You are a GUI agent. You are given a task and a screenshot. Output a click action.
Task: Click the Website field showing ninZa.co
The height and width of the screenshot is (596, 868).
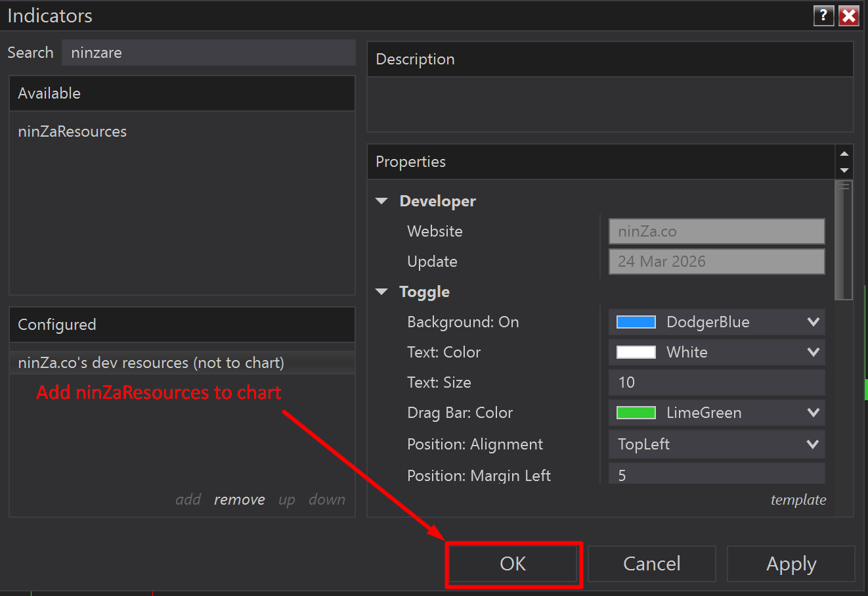pyautogui.click(x=717, y=231)
